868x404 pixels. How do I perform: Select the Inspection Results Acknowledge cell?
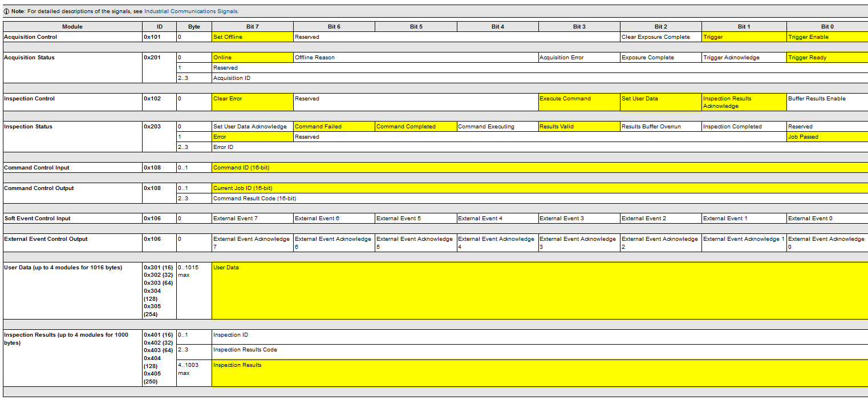pos(744,102)
